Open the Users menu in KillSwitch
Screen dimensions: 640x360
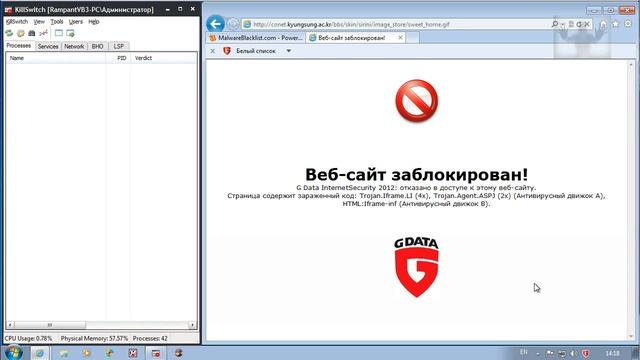pyautogui.click(x=76, y=22)
